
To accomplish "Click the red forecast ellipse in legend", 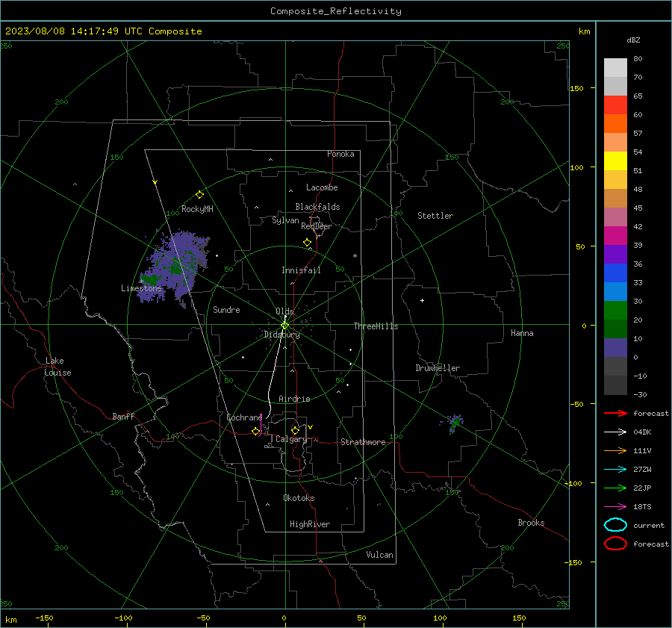I will [x=615, y=544].
